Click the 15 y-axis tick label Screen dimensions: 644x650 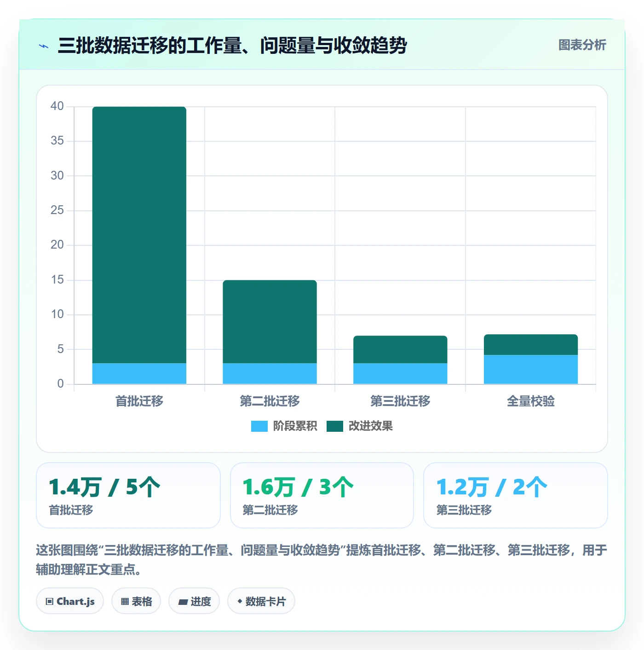[x=57, y=280]
